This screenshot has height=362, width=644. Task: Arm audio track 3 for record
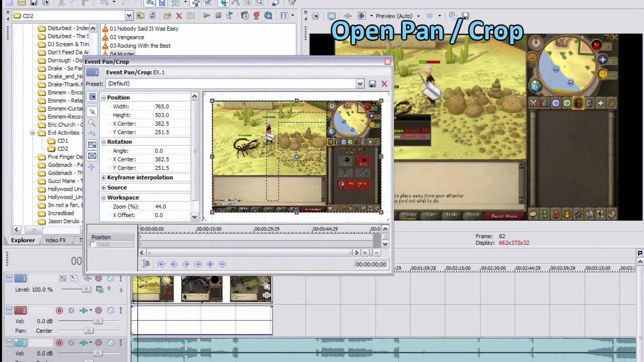tap(59, 343)
